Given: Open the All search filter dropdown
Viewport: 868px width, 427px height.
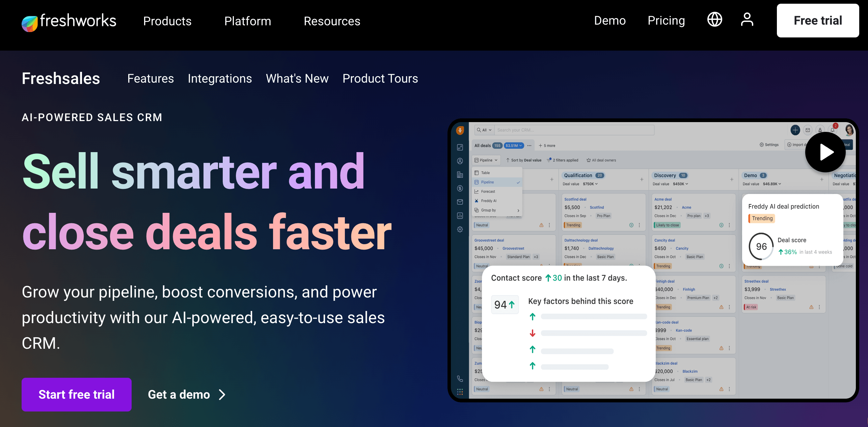Looking at the screenshot, I should pos(484,130).
